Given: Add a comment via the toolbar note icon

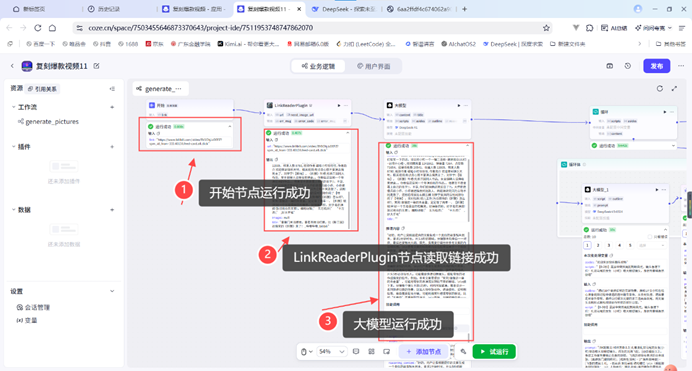Looking at the screenshot, I should coord(356,352).
